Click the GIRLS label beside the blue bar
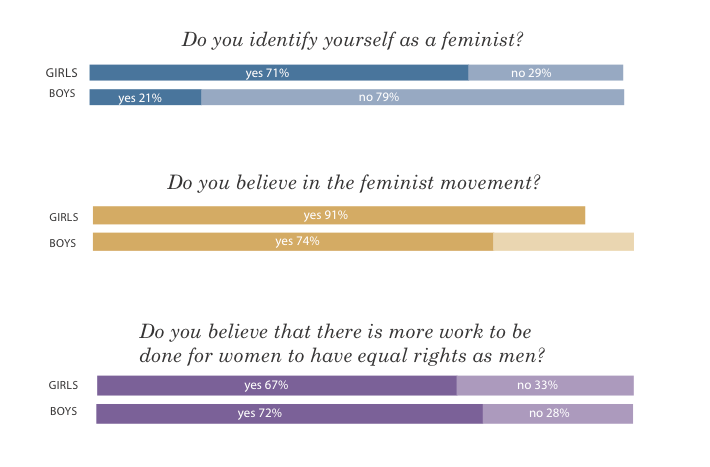 [x=61, y=73]
